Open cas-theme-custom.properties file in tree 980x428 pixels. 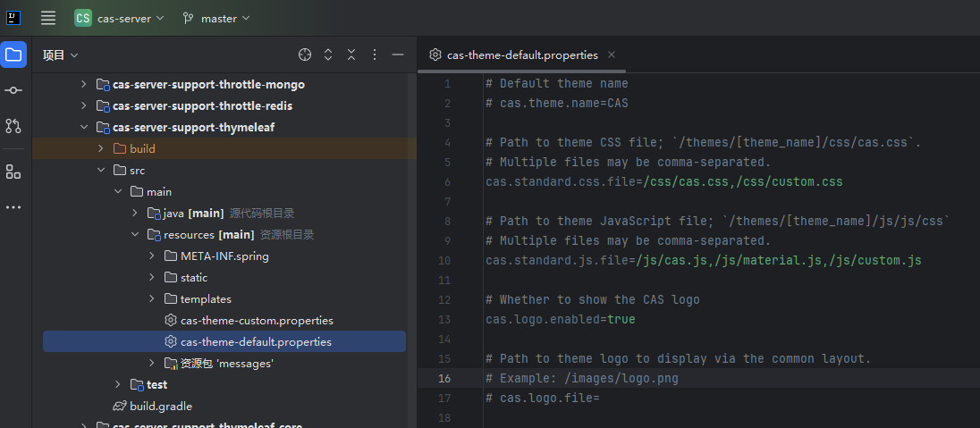(x=257, y=320)
